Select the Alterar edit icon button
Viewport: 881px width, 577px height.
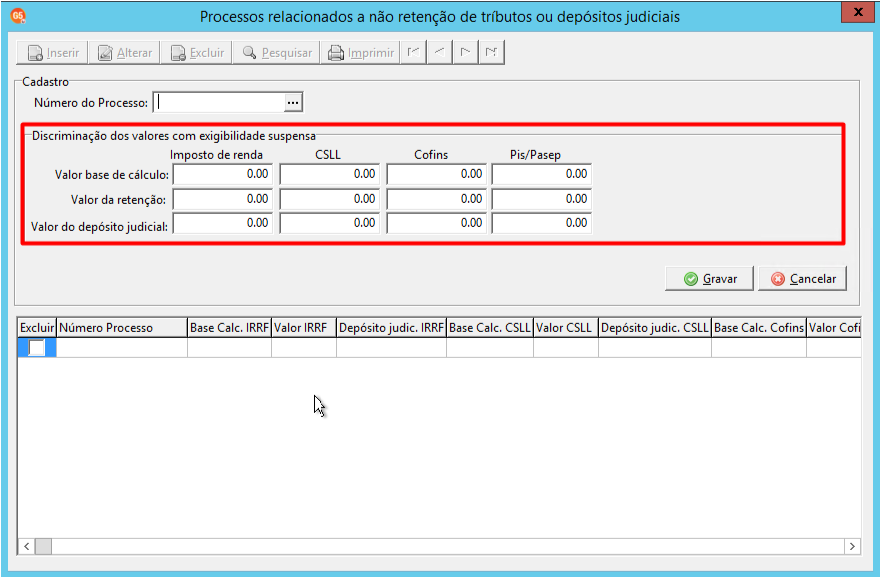pos(124,53)
